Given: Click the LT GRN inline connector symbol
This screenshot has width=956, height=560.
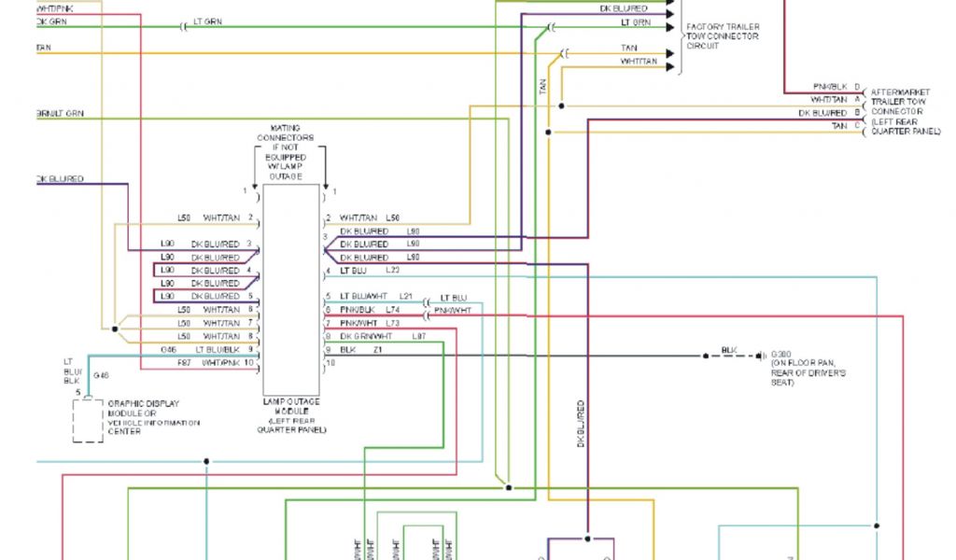Looking at the screenshot, I should [183, 28].
